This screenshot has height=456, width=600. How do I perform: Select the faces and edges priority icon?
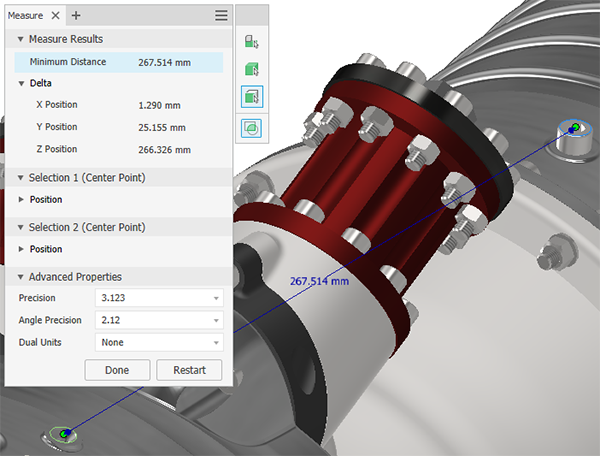tap(252, 96)
